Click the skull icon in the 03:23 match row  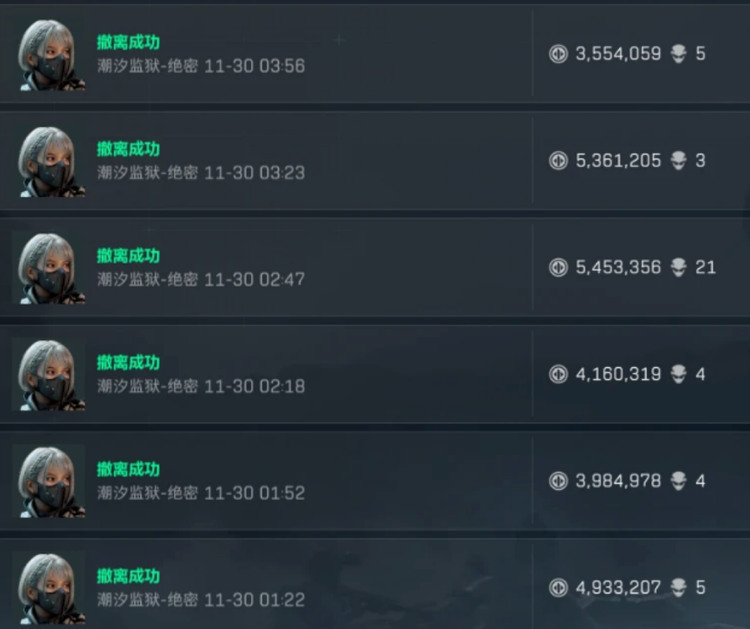coord(678,161)
